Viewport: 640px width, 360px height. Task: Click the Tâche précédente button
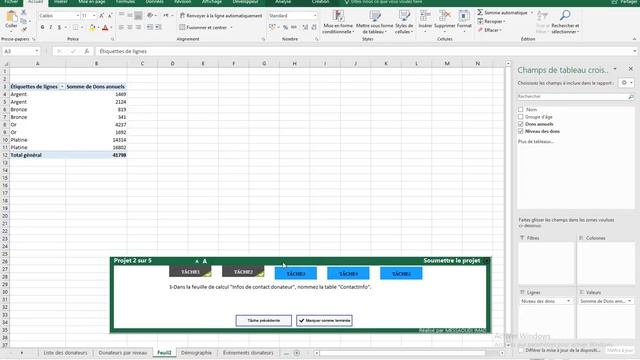264,320
